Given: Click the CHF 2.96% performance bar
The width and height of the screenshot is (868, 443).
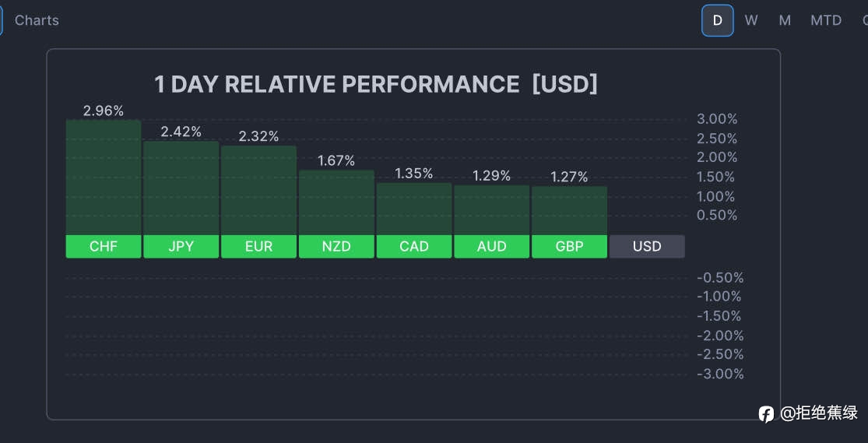Looking at the screenshot, I should tap(104, 178).
